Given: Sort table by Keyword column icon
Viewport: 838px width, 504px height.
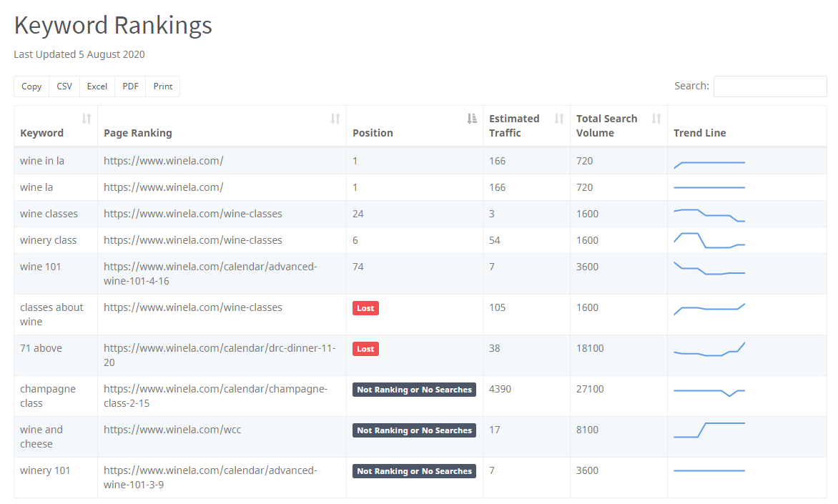Looking at the screenshot, I should click(87, 119).
